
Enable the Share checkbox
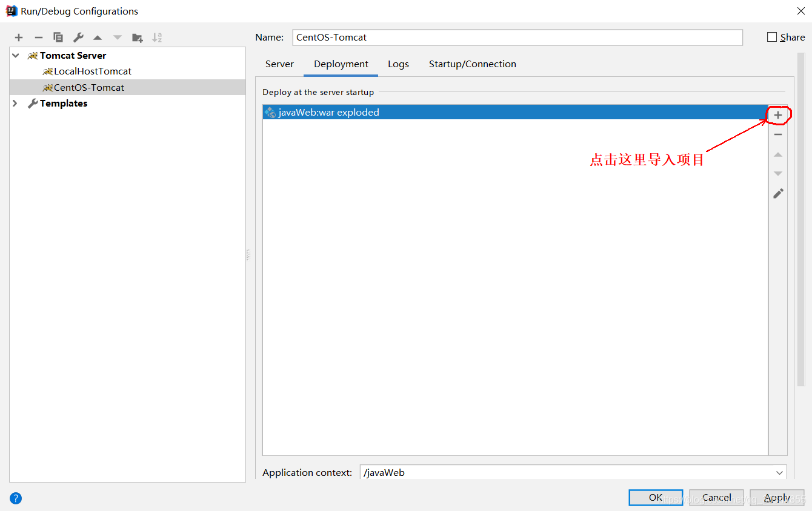[772, 37]
